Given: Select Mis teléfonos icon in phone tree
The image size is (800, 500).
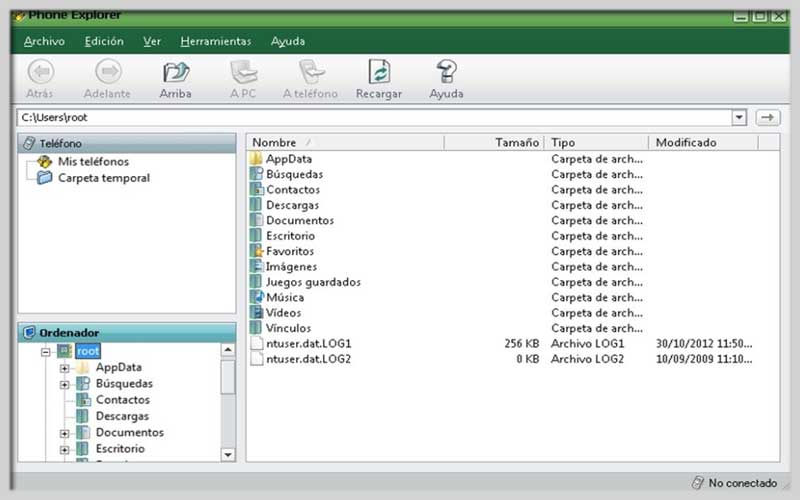Looking at the screenshot, I should coord(44,162).
